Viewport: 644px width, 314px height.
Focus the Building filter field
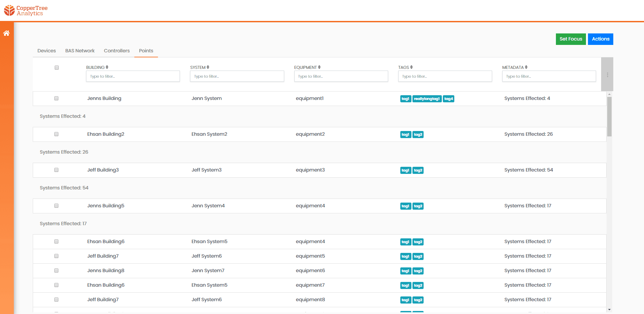[133, 76]
